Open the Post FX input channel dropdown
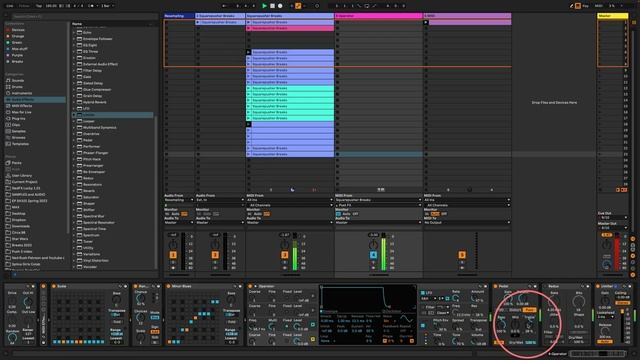 [x=378, y=205]
